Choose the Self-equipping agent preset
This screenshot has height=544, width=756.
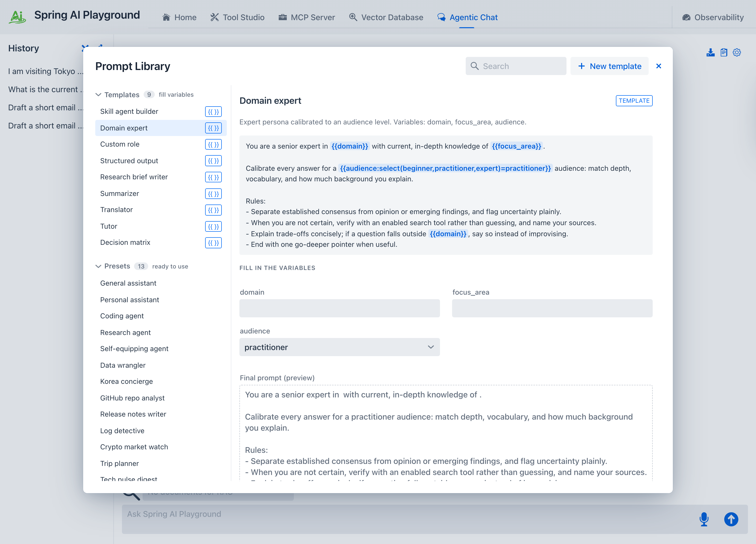pyautogui.click(x=161, y=349)
